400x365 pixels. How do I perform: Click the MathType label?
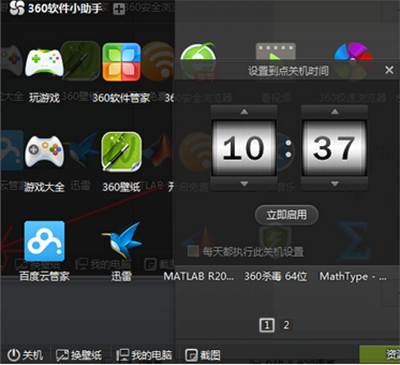point(353,276)
